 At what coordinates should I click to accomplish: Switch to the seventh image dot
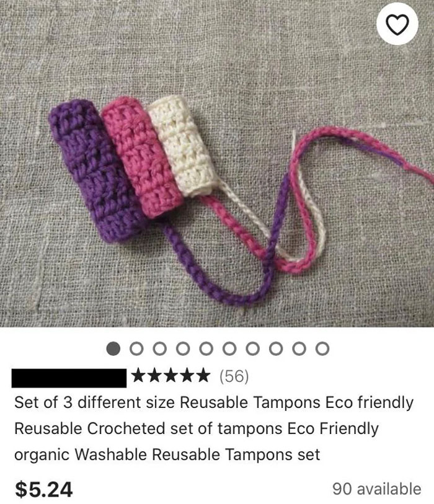tap(253, 349)
